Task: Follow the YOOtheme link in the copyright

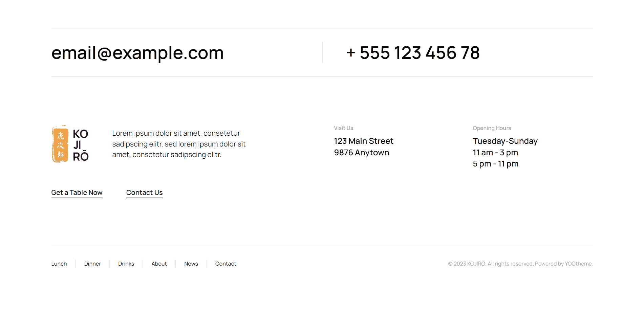Action: point(578,264)
